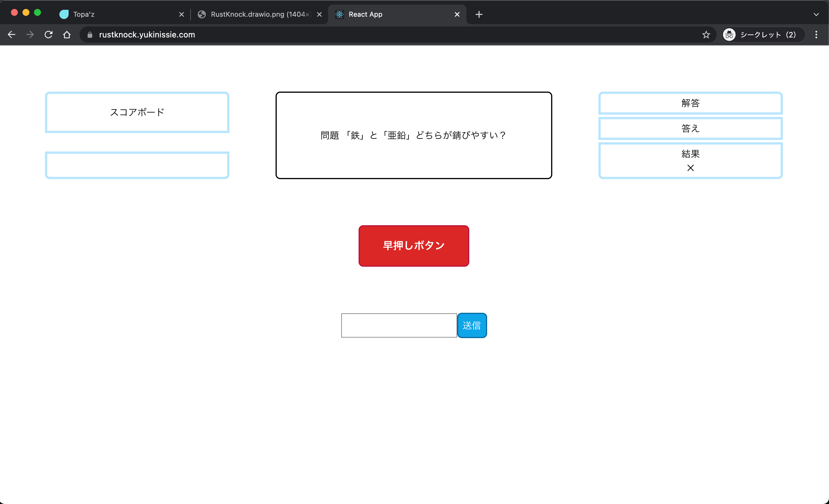Select the React App tab
The image size is (829, 504).
397,14
